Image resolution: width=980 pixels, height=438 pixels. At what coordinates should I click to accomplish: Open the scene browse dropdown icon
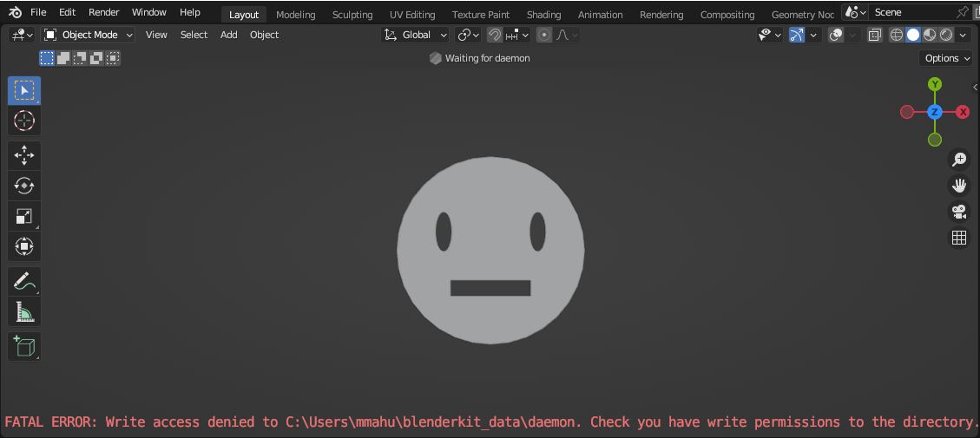tap(855, 12)
